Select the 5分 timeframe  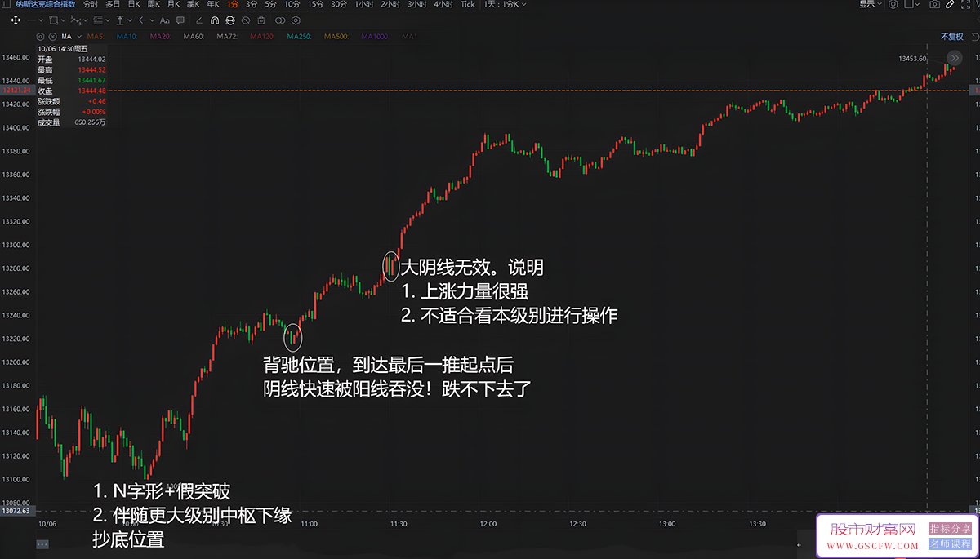pyautogui.click(x=270, y=4)
